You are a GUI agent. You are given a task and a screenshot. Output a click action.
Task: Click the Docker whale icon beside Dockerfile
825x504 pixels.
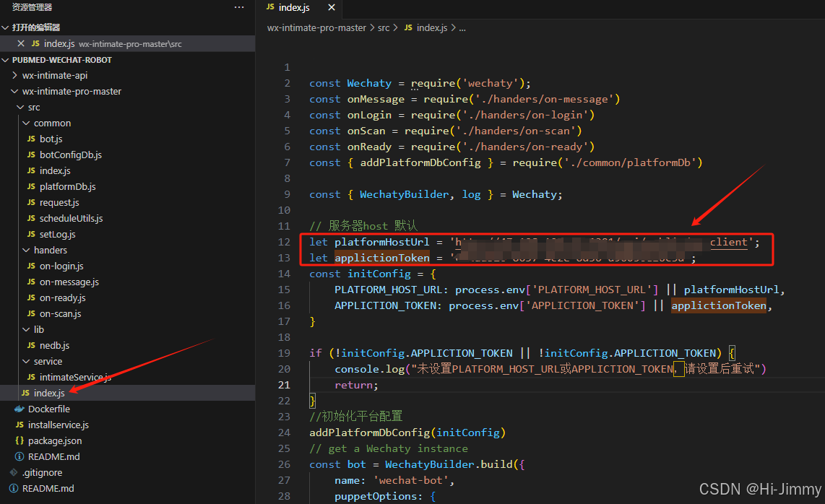20,409
